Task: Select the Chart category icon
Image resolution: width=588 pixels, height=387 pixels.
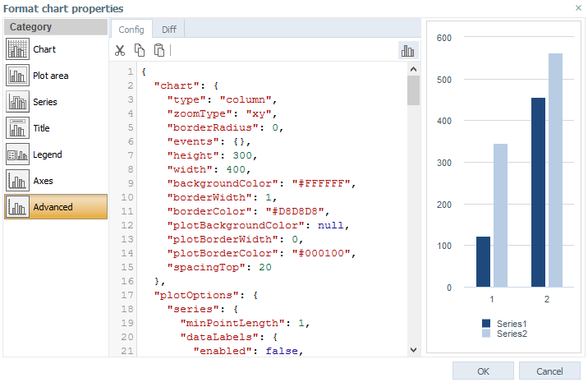Action: [17, 49]
